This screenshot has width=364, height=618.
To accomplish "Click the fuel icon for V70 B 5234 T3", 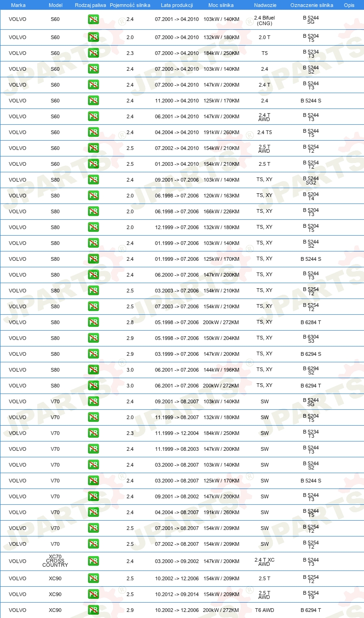I will (x=93, y=433).
